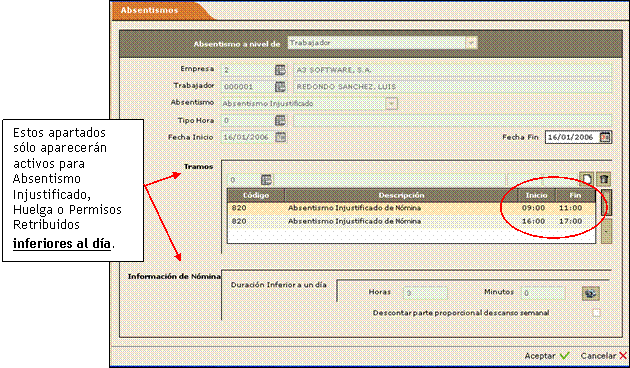Open the Fecha Inicio calendar icon
The image size is (630, 368).
pyautogui.click(x=280, y=137)
